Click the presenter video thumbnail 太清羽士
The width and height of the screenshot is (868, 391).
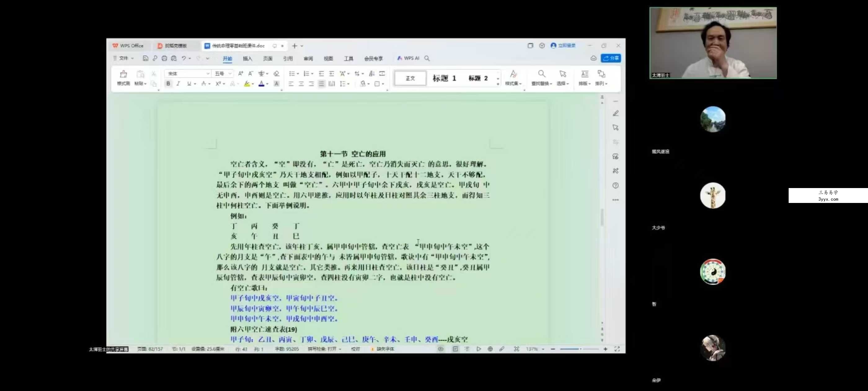pyautogui.click(x=713, y=43)
